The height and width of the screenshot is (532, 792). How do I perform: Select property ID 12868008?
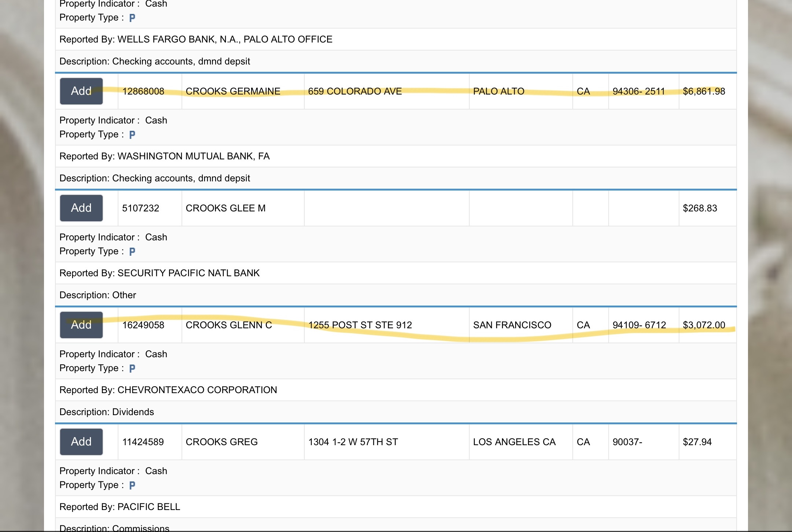(143, 91)
